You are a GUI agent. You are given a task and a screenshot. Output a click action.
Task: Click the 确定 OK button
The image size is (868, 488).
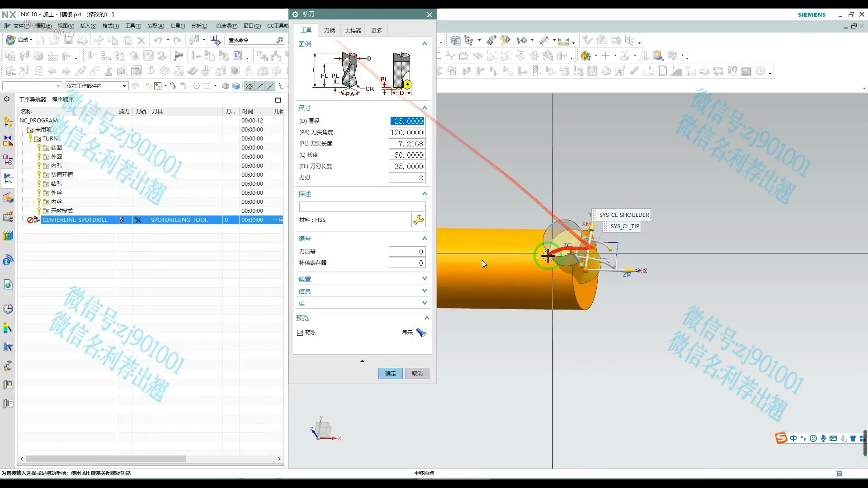tap(390, 373)
